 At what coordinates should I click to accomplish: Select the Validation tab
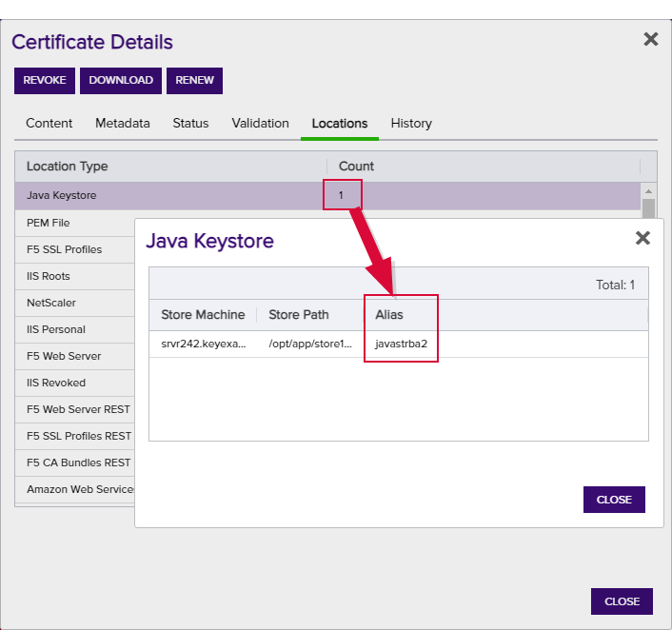(260, 124)
